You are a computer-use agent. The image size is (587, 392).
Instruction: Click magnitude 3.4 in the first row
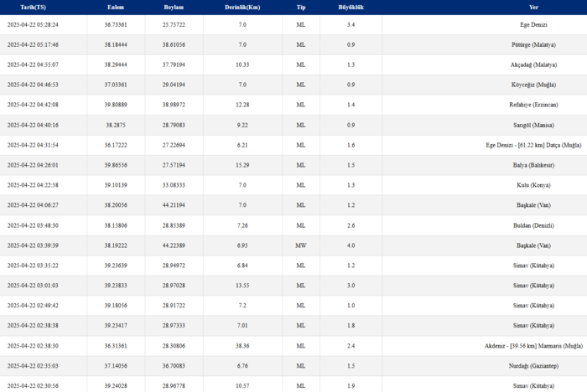[351, 24]
